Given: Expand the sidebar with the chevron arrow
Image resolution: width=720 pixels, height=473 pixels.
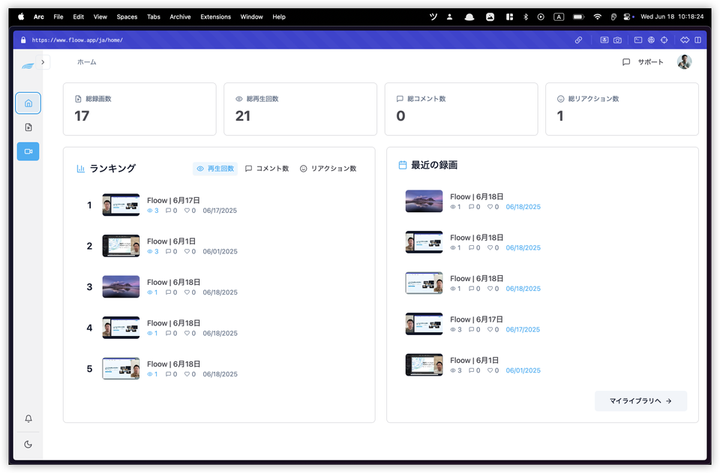Looking at the screenshot, I should click(43, 62).
